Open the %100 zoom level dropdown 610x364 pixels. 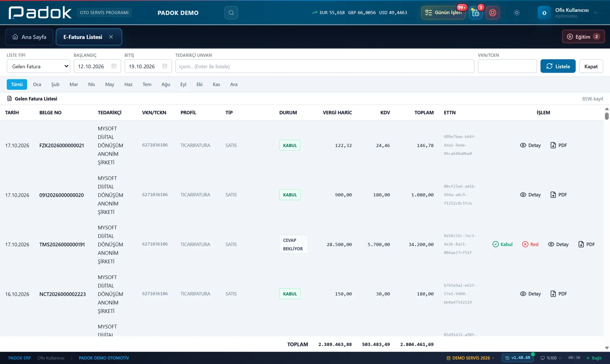[x=551, y=358]
